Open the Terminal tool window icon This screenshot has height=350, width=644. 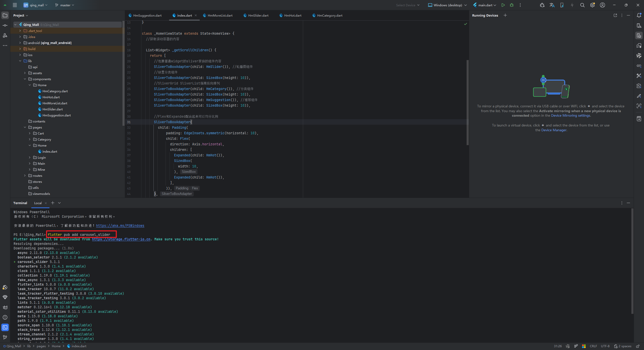tap(5, 327)
